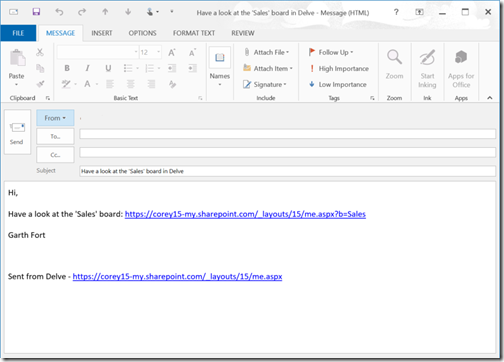Open the Names address book button
This screenshot has height=362, width=504.
(x=220, y=67)
